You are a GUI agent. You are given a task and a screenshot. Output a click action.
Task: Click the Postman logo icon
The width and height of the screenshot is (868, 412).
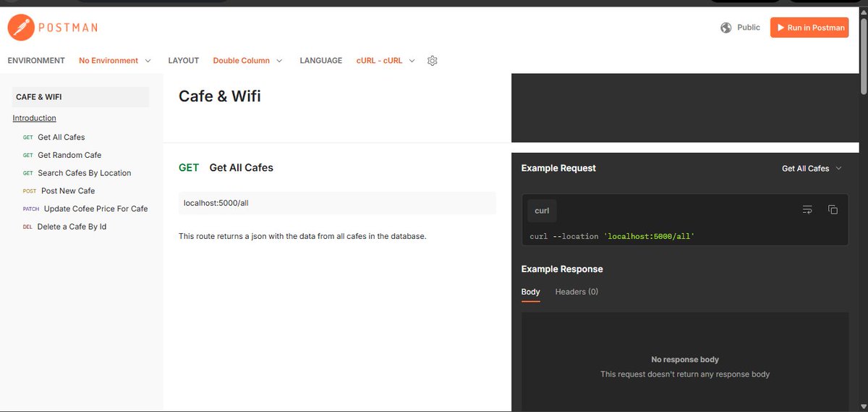coord(20,28)
